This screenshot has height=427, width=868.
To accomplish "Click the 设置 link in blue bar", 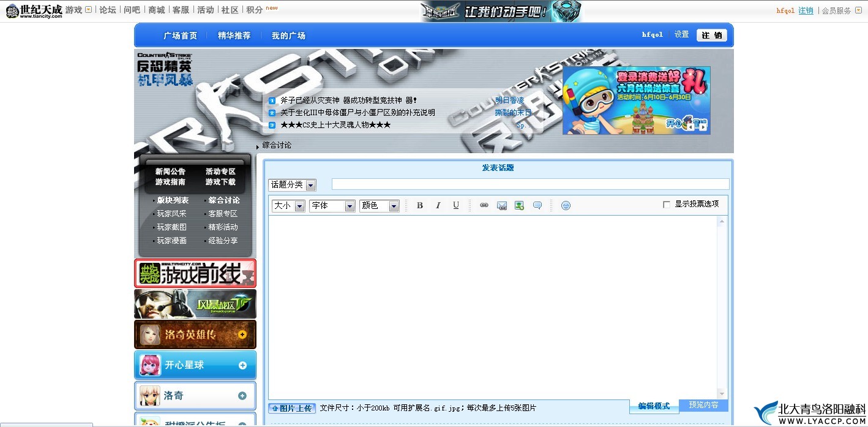I will [682, 35].
